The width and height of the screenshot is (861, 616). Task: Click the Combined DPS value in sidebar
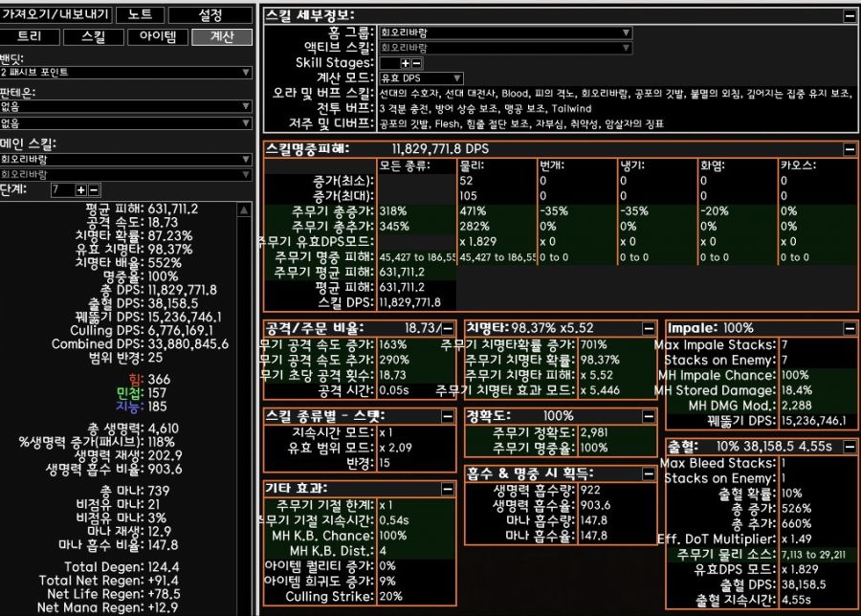(x=188, y=344)
